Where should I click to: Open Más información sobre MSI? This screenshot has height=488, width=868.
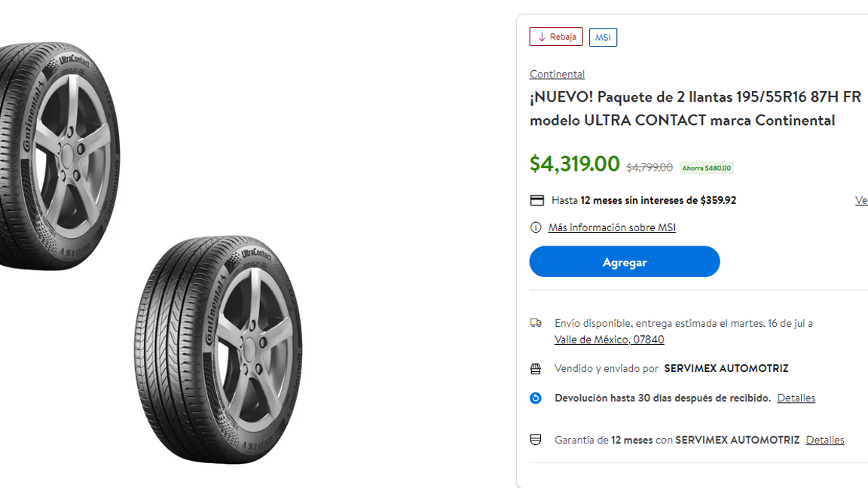tap(610, 227)
